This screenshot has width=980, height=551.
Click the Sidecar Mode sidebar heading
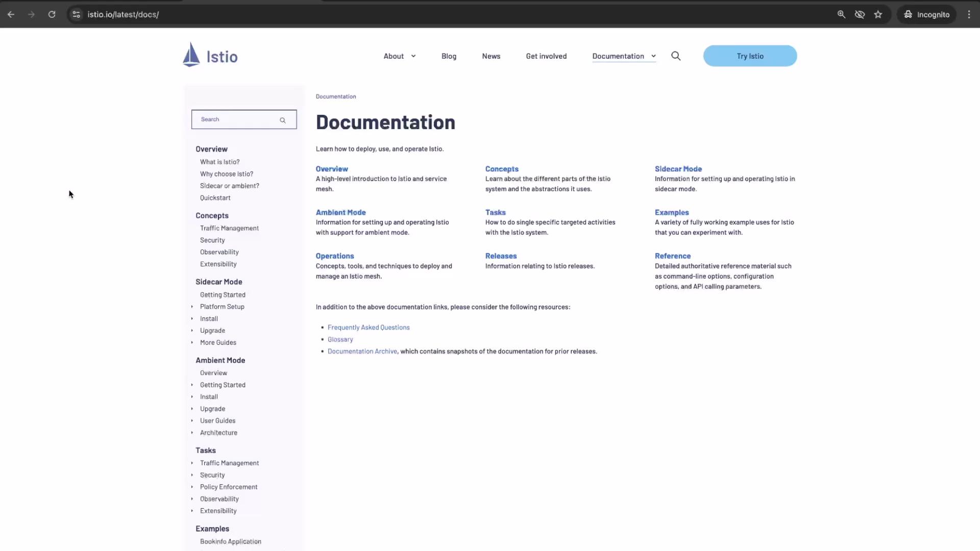pyautogui.click(x=219, y=282)
